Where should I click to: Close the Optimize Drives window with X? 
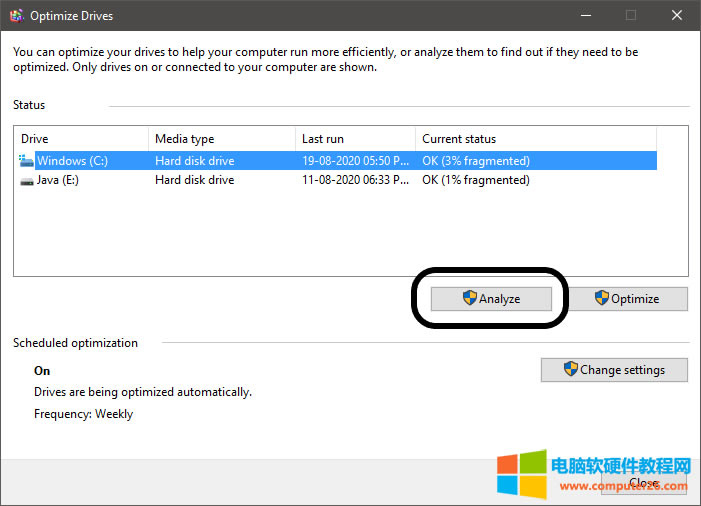[x=676, y=15]
